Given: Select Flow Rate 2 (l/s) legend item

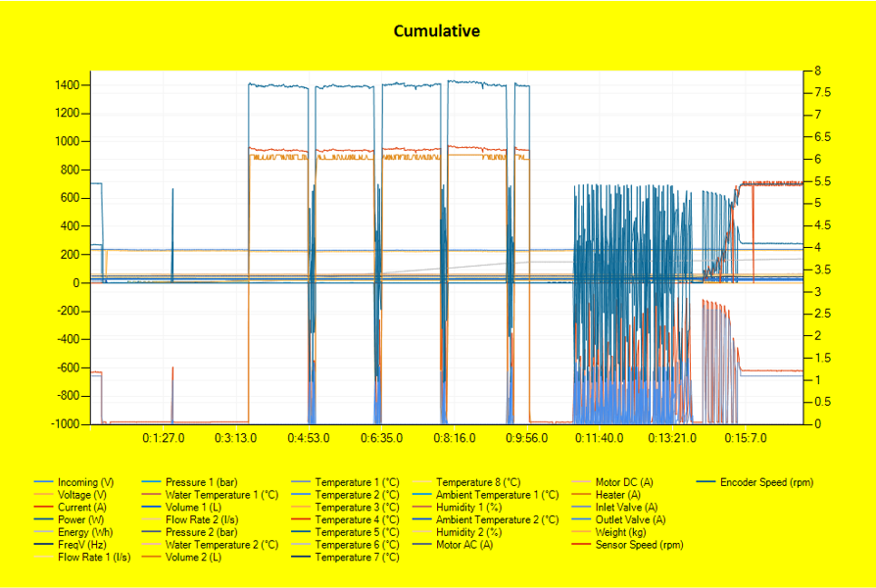Looking at the screenshot, I should [x=202, y=519].
